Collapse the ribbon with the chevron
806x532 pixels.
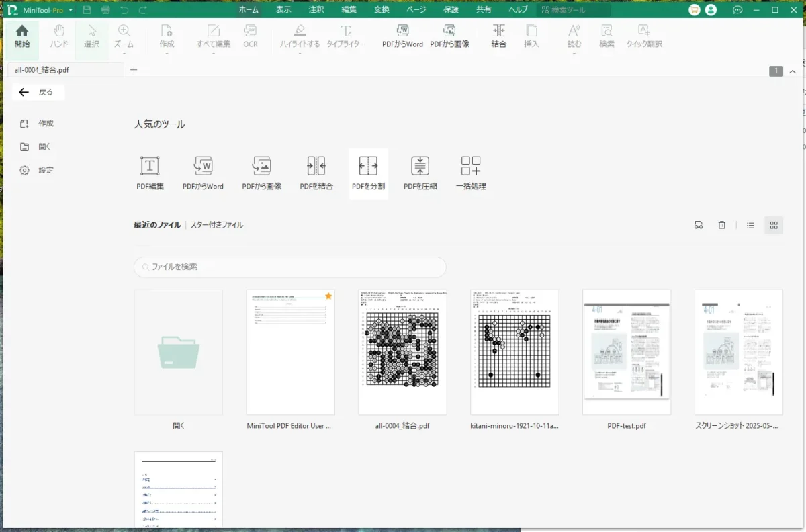pyautogui.click(x=793, y=71)
